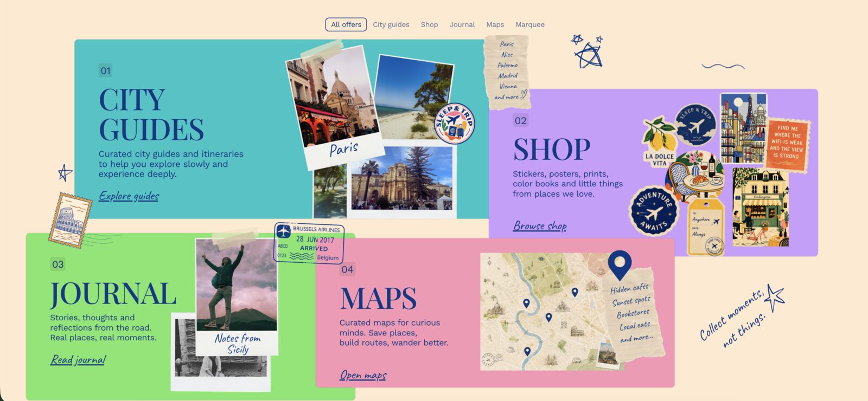Image resolution: width=868 pixels, height=401 pixels.
Task: Click the navy Sleep & Trip airplane sticker
Action: tap(695, 126)
